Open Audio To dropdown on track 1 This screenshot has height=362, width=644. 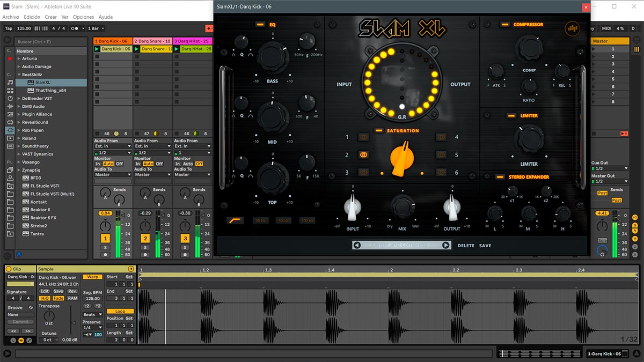(x=113, y=175)
